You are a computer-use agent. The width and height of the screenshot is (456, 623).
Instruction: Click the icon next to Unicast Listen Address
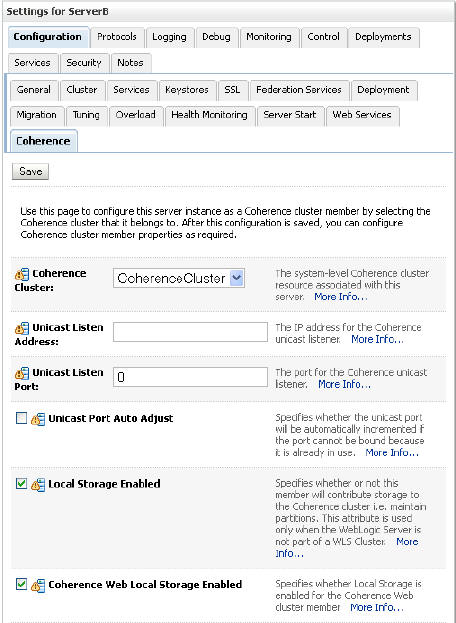click(22, 329)
